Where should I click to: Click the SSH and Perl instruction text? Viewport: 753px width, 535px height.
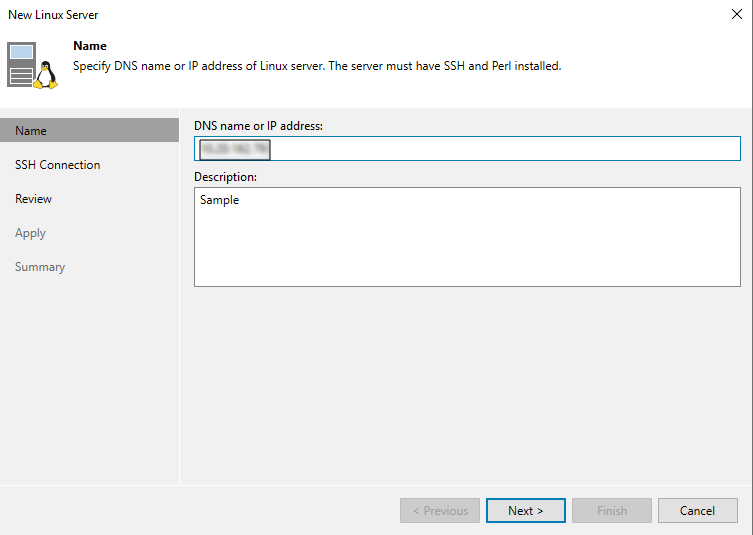click(317, 66)
